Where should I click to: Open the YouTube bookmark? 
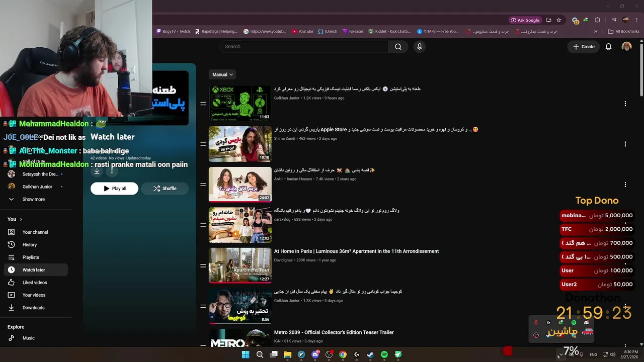point(302,31)
